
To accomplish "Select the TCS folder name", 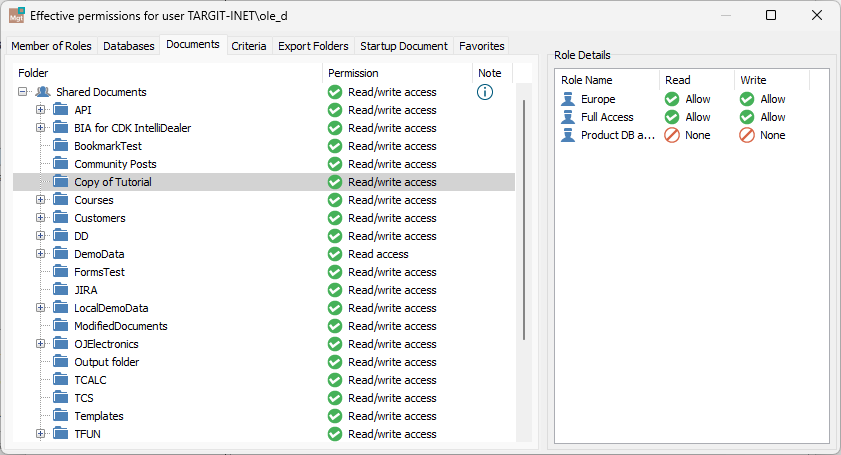I will 84,398.
